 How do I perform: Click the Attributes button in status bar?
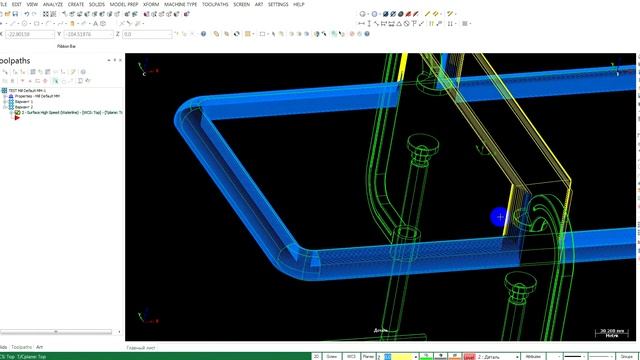[x=533, y=356]
